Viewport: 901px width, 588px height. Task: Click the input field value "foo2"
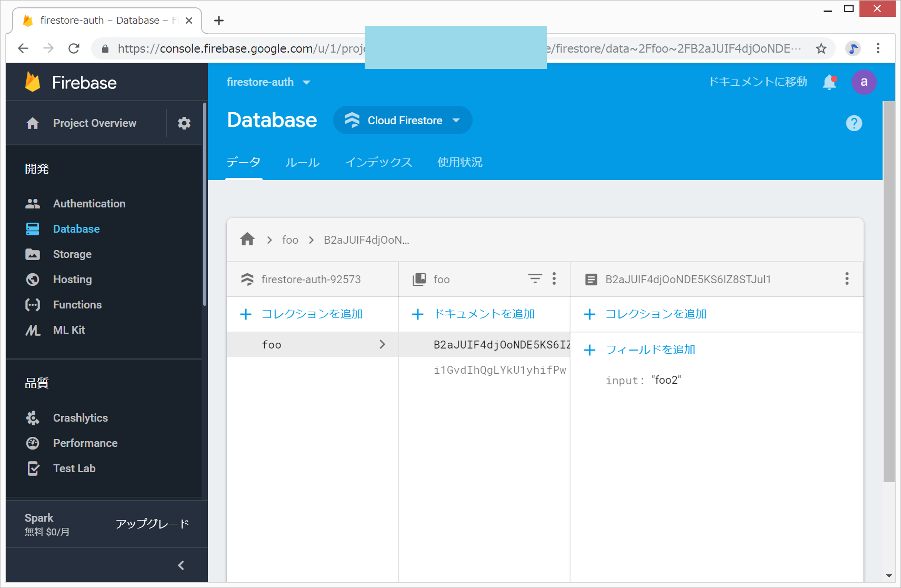point(666,380)
